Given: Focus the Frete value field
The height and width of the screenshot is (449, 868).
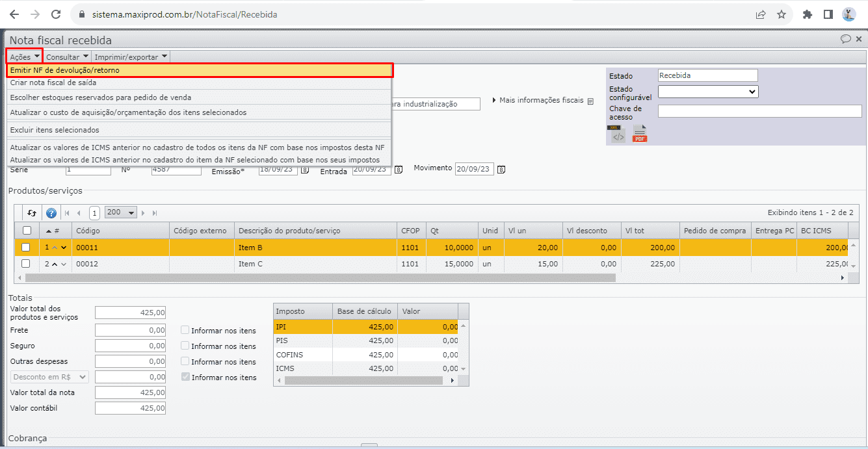Looking at the screenshot, I should pos(130,330).
